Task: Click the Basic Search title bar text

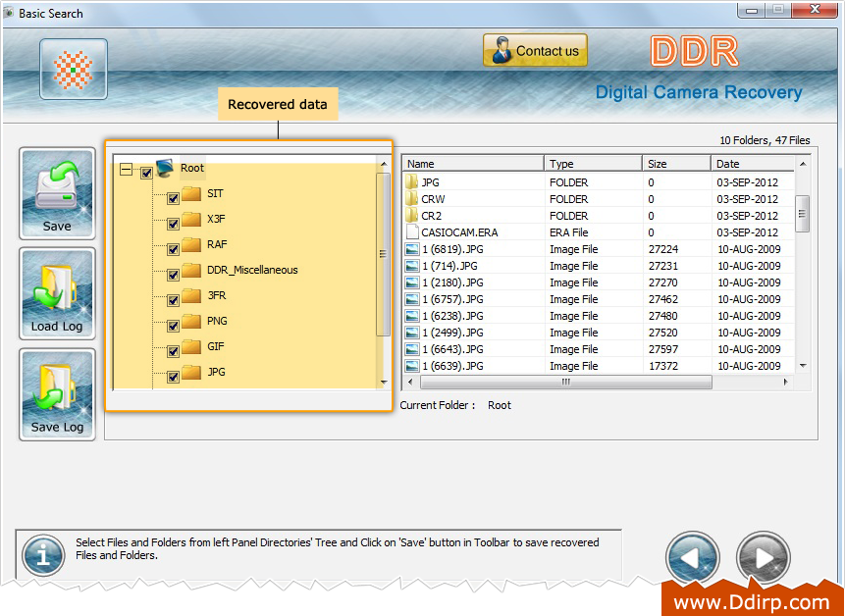Action: pyautogui.click(x=49, y=13)
